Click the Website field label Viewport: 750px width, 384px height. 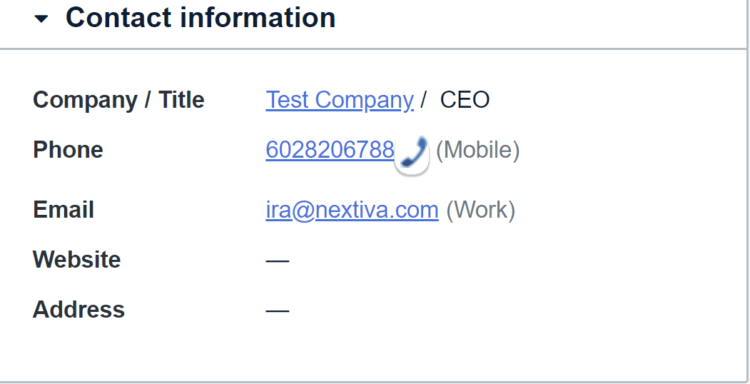pyautogui.click(x=77, y=260)
